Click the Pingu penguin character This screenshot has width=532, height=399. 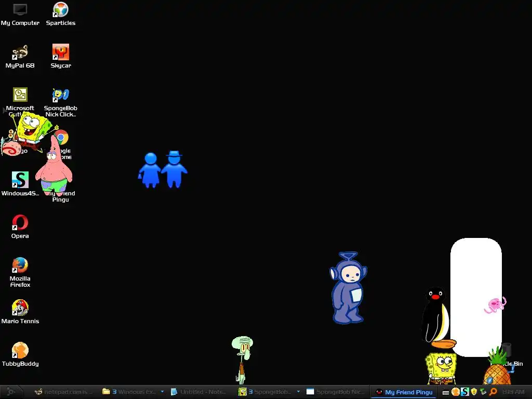436,317
